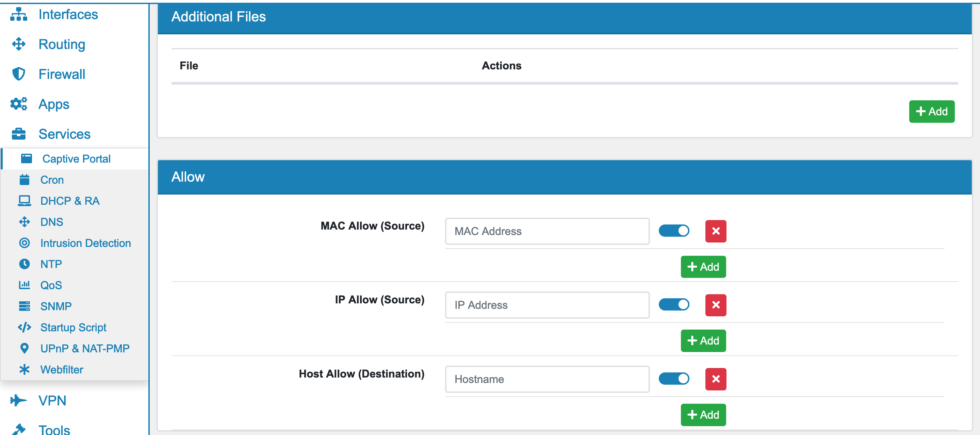This screenshot has width=980, height=435.
Task: Click the Routing arrows icon
Action: 19,44
